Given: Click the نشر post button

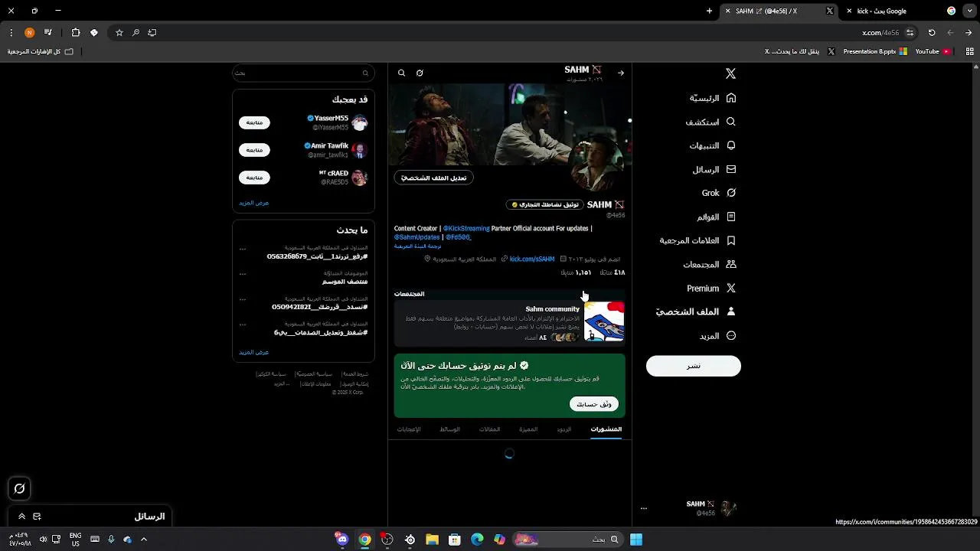Looking at the screenshot, I should tap(694, 366).
